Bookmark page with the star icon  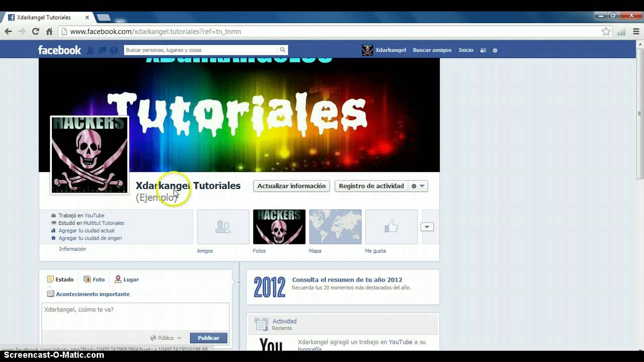point(606,31)
